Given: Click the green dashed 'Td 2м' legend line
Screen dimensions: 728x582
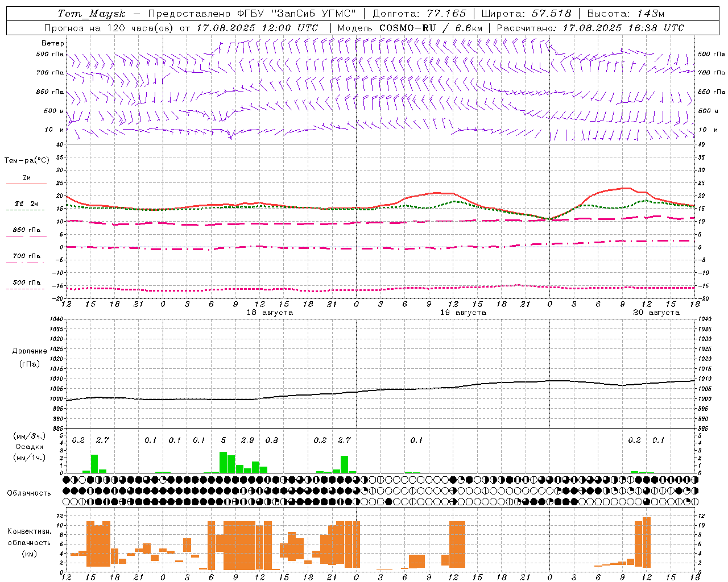Looking at the screenshot, I should pyautogui.click(x=25, y=210).
